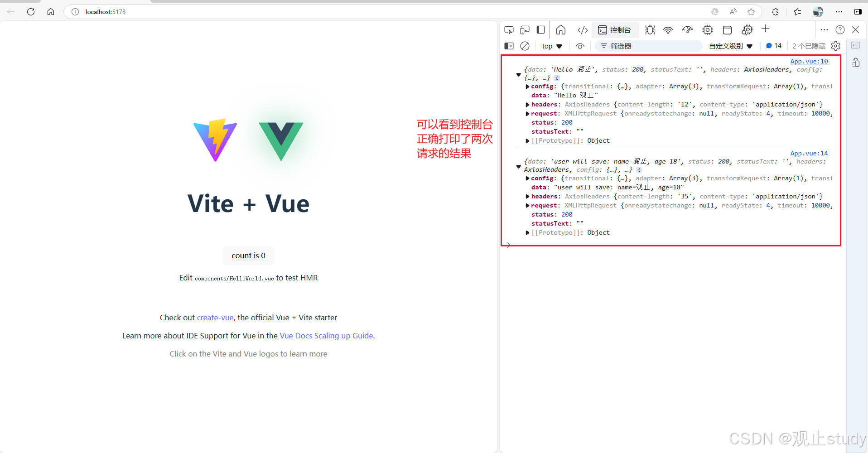The image size is (868, 453).
Task: Go to the browser home page
Action: coord(51,12)
